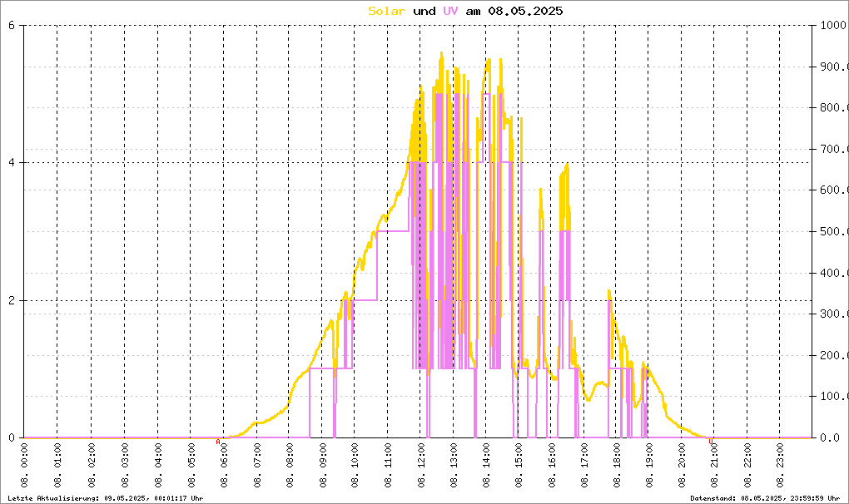Click the time axis label '08. 01:00'
The height and width of the screenshot is (504, 849).
pos(57,465)
